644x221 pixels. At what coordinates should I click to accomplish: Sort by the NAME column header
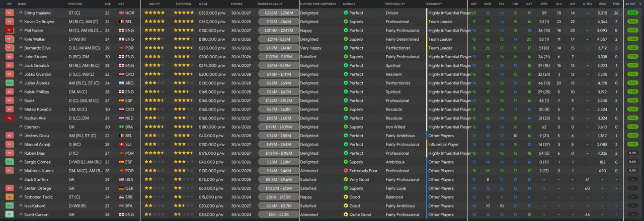[22, 4]
